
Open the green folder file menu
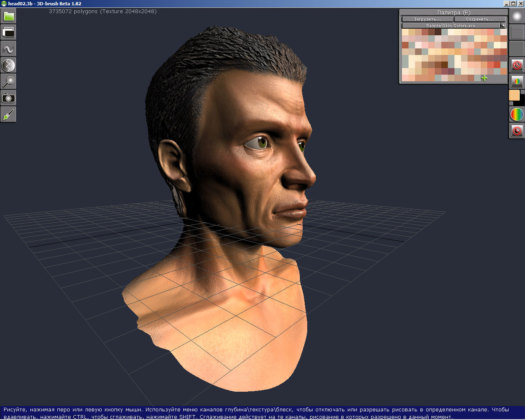point(9,16)
